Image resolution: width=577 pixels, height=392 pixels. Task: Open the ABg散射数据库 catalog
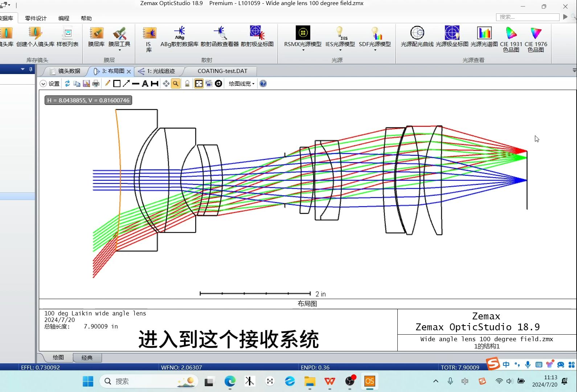tap(179, 37)
